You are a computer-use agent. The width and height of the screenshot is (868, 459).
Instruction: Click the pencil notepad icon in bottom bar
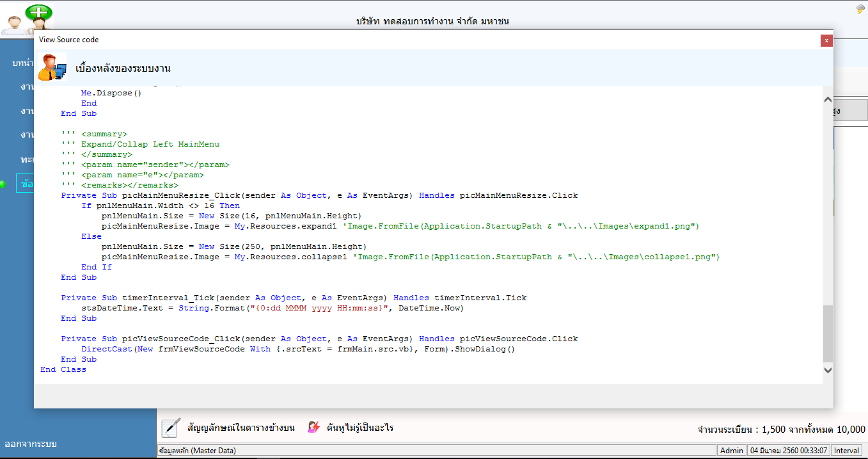click(x=171, y=428)
